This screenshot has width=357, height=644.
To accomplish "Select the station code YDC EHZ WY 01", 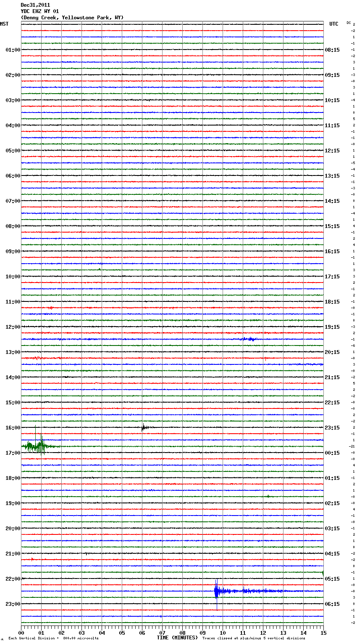I will 40,11.
